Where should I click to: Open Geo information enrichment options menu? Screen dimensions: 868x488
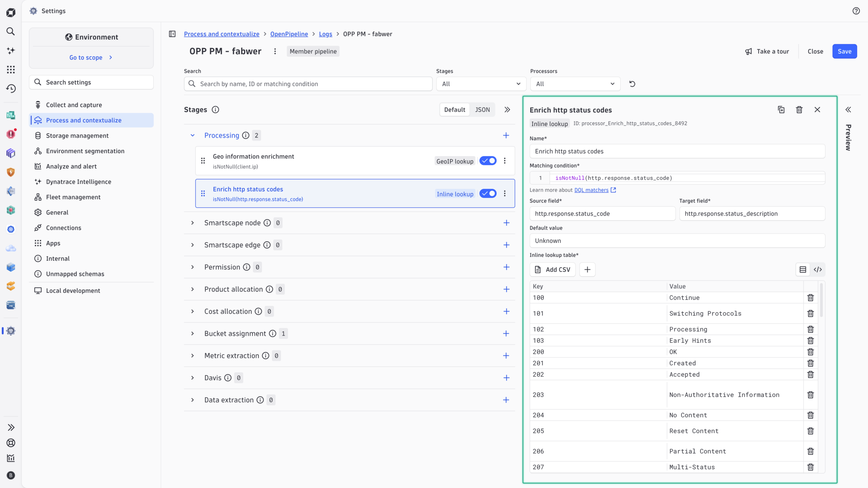point(505,161)
